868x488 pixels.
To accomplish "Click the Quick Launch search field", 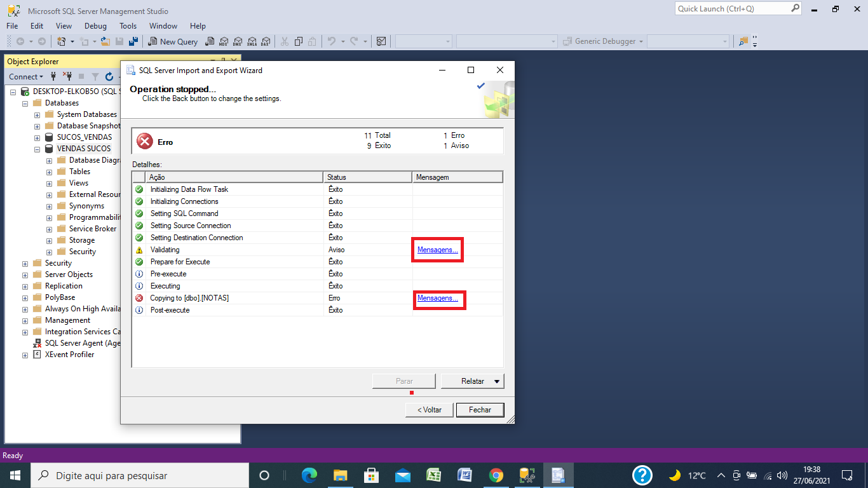I will pos(738,9).
